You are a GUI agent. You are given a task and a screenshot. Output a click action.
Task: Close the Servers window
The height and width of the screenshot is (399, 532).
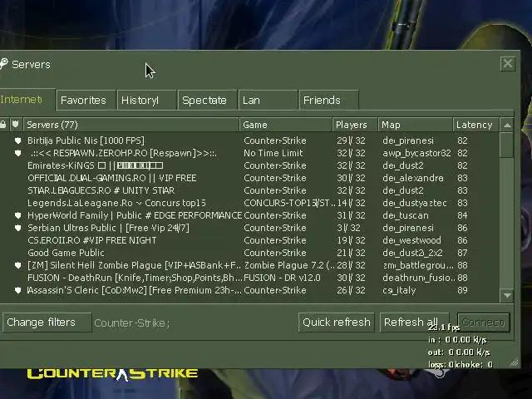508,63
